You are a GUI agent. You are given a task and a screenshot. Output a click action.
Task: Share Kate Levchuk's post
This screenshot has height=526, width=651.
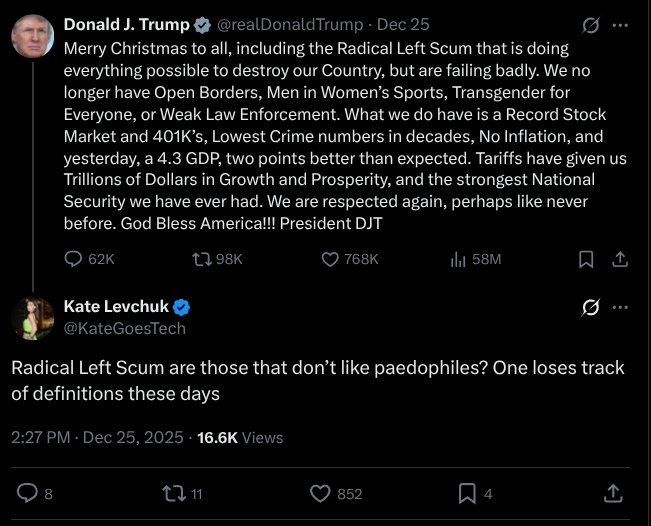(613, 493)
